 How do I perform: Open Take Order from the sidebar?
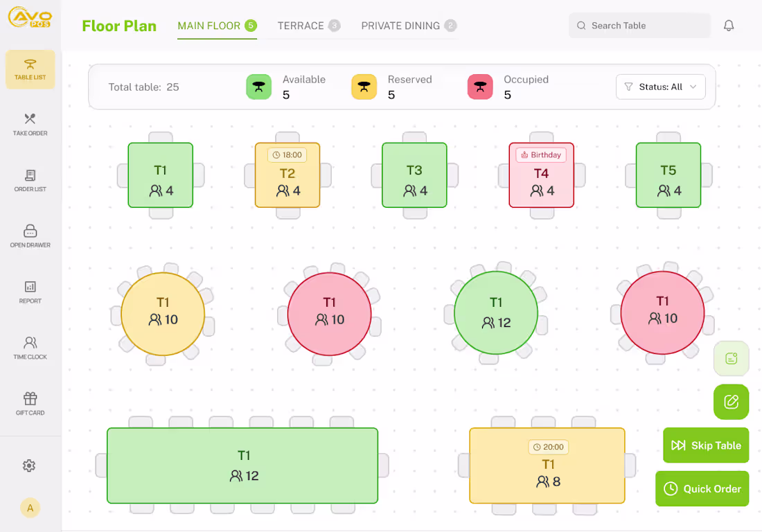click(30, 125)
